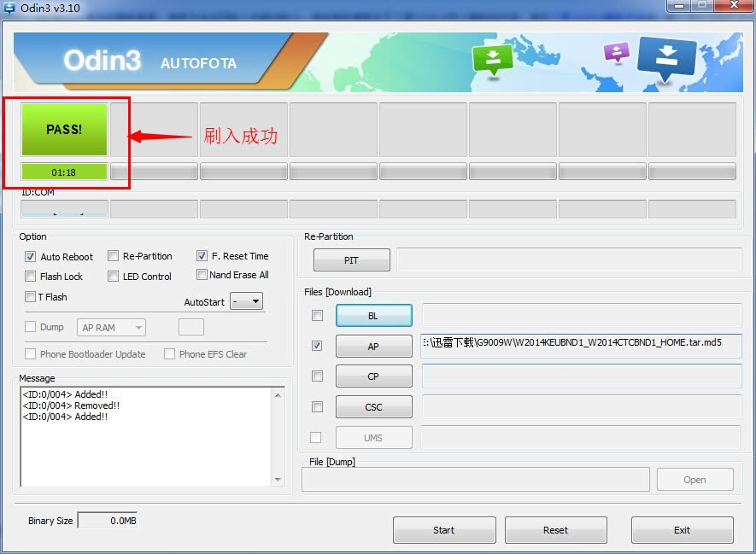Enable Nand Erase All
The width and height of the screenshot is (756, 554).
click(202, 274)
